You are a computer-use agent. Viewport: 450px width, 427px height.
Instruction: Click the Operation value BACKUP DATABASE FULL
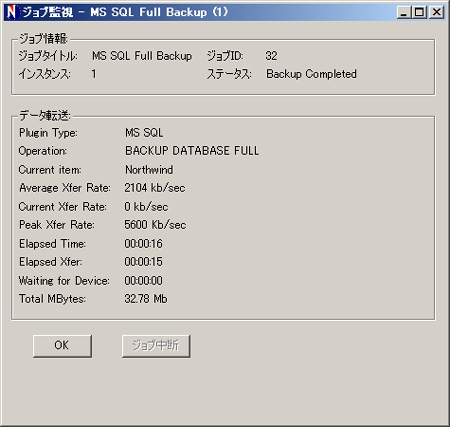pyautogui.click(x=192, y=151)
